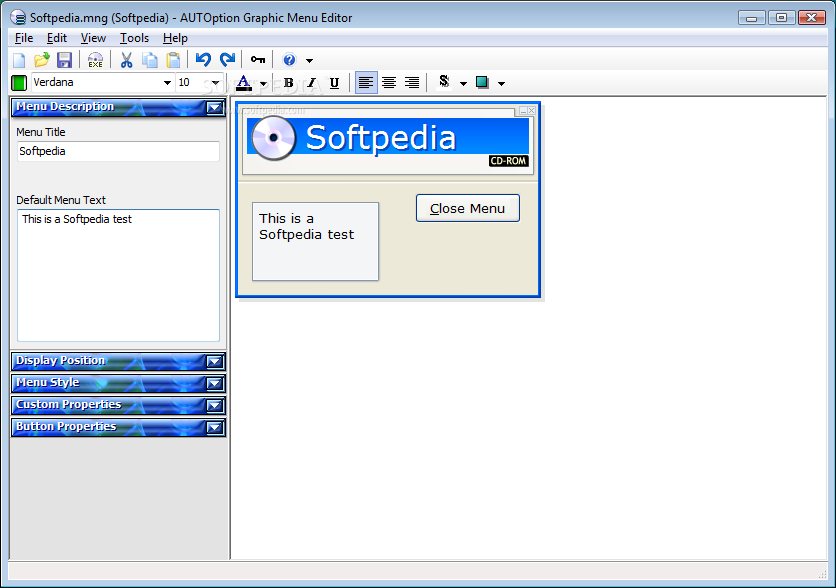This screenshot has height=588, width=836.
Task: Build EXE with the disc icon
Action: [x=95, y=60]
